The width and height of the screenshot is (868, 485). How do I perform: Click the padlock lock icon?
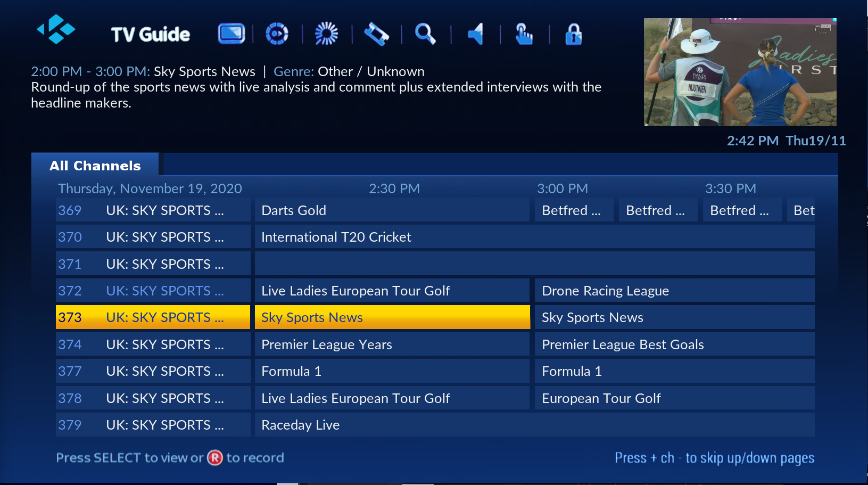tap(573, 34)
